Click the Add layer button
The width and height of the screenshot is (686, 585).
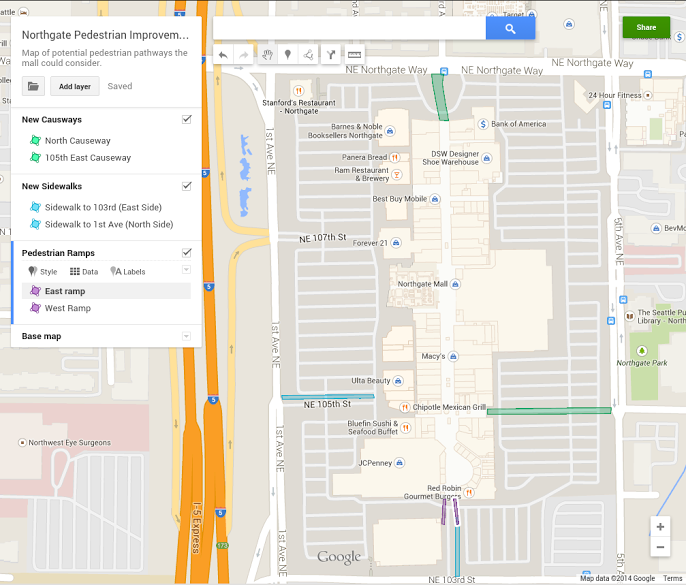pos(75,86)
